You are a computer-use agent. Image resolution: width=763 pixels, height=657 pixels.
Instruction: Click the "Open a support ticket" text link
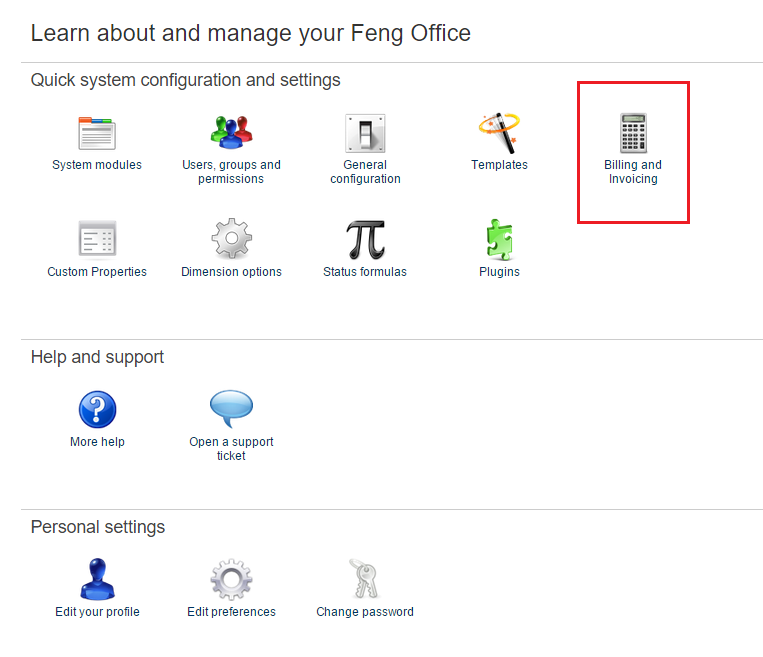coord(231,449)
